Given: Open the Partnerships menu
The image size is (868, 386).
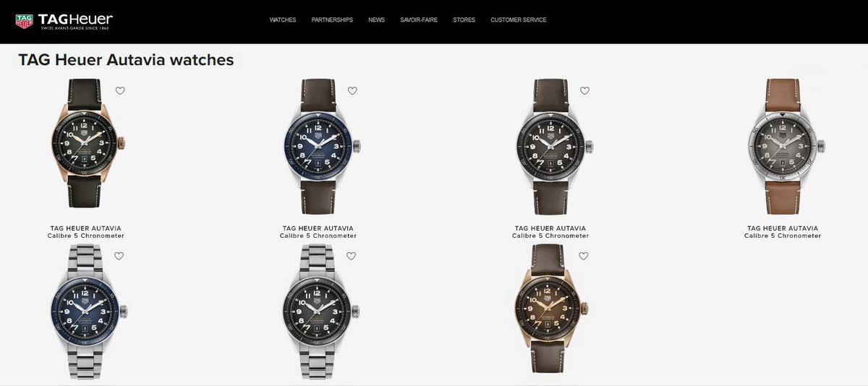Looking at the screenshot, I should (x=332, y=20).
